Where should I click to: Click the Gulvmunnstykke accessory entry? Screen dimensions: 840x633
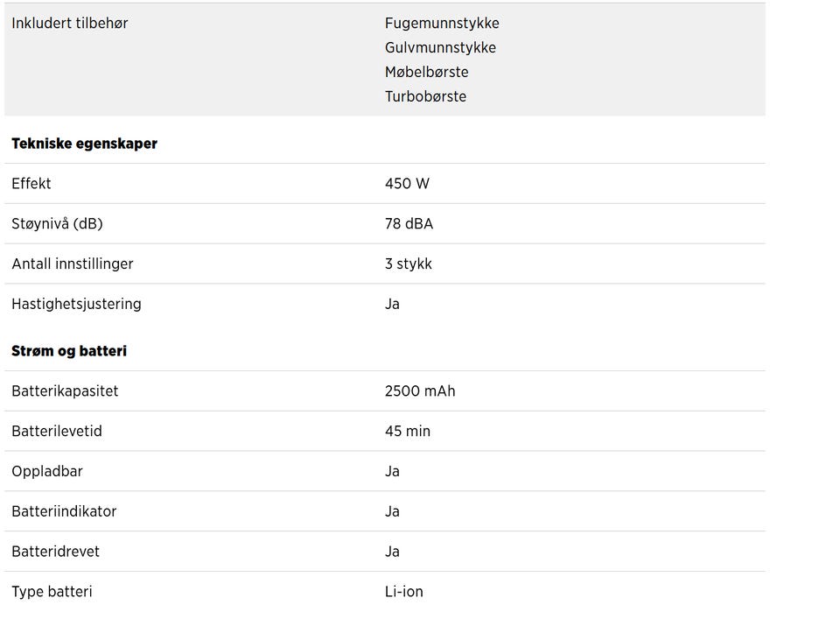click(x=440, y=48)
